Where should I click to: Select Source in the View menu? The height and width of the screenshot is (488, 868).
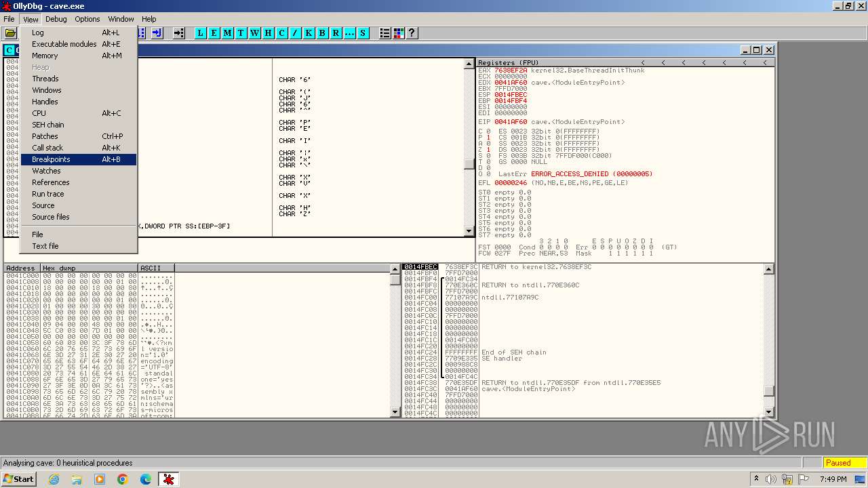(79, 205)
